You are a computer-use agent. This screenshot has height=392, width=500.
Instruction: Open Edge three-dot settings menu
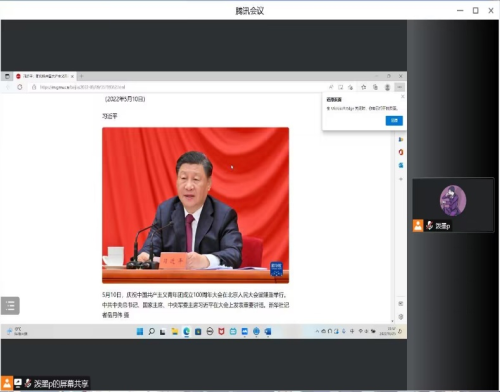[x=399, y=87]
